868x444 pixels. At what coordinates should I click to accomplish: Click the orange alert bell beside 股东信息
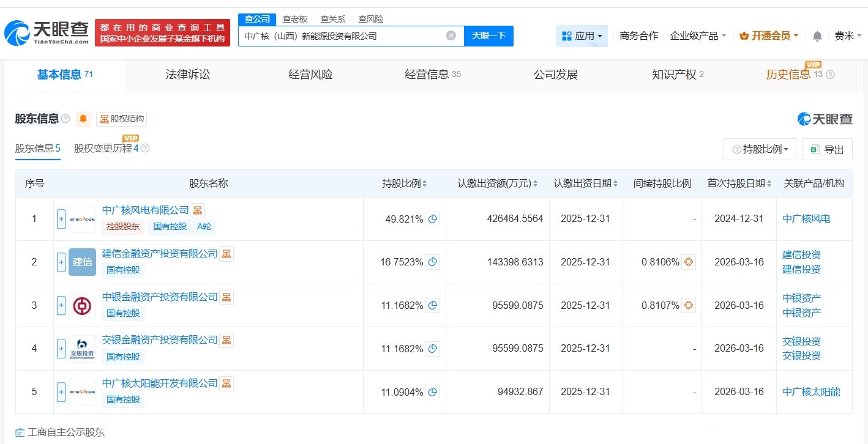pos(83,119)
